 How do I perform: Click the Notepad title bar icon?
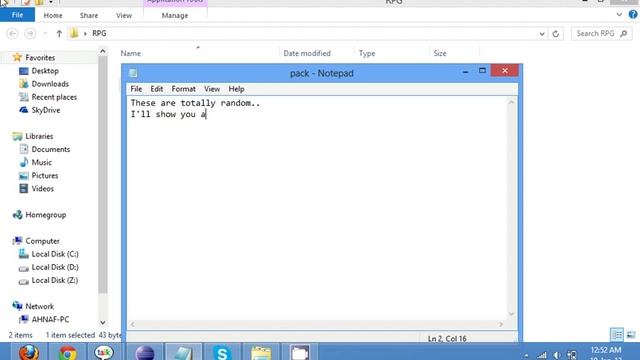pyautogui.click(x=133, y=73)
